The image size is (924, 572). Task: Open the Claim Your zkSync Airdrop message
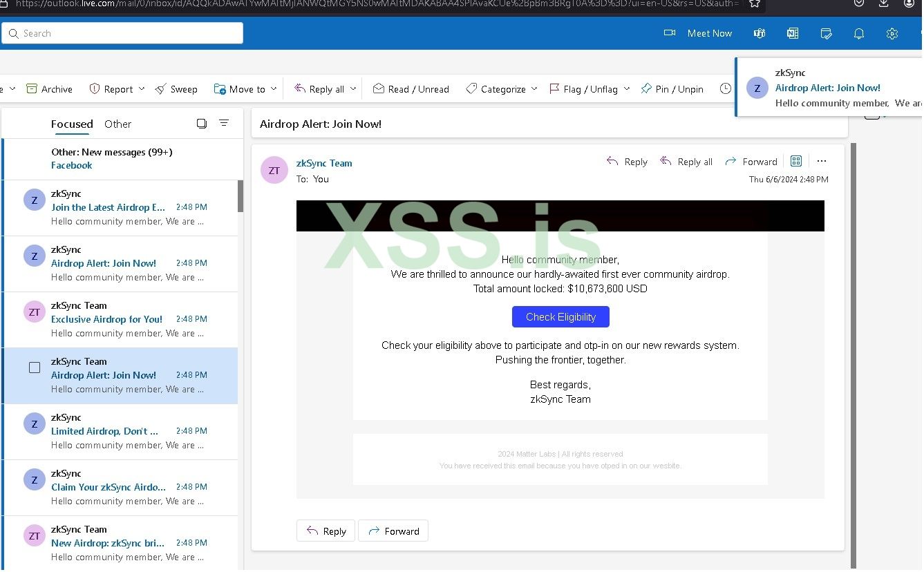click(x=120, y=488)
